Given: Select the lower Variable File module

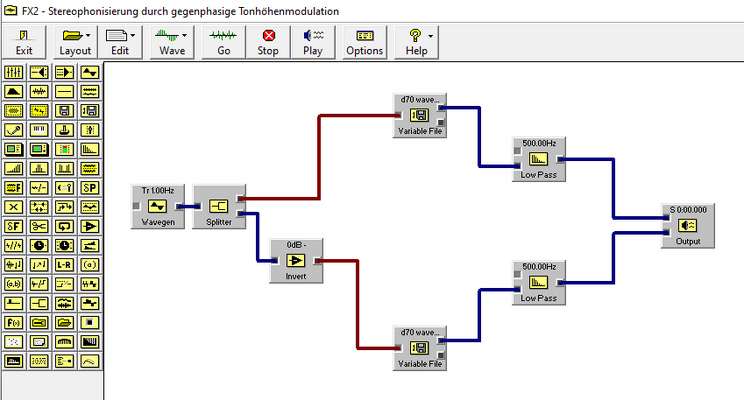Looking at the screenshot, I should [420, 348].
